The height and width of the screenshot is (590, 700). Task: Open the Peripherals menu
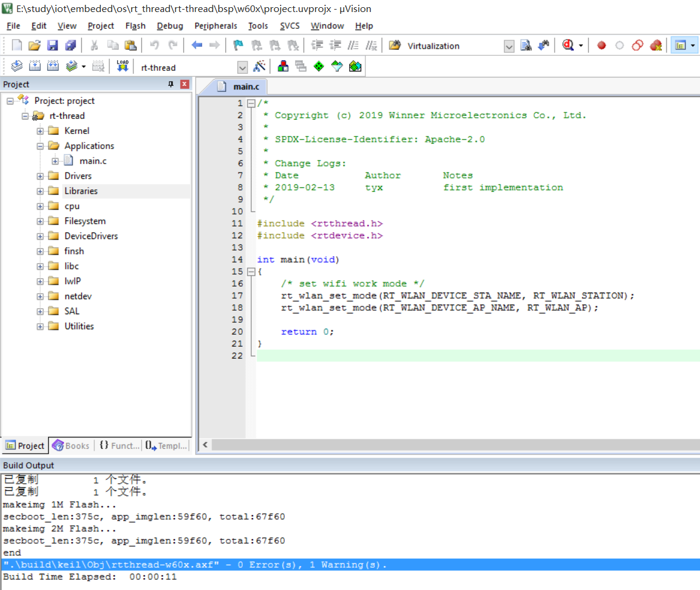tap(216, 26)
